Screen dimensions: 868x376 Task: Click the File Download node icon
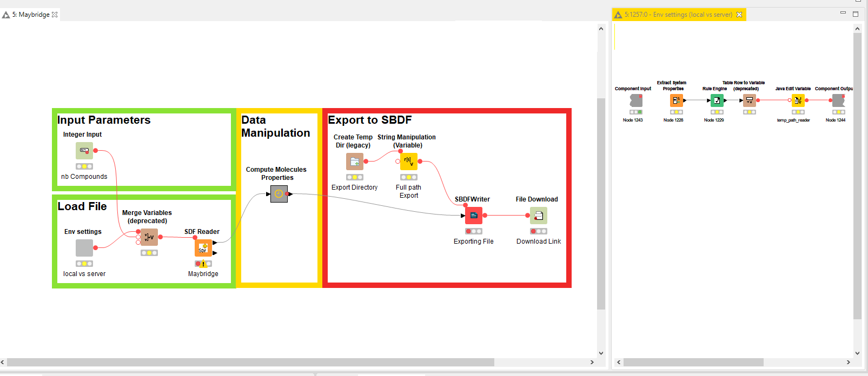(539, 216)
